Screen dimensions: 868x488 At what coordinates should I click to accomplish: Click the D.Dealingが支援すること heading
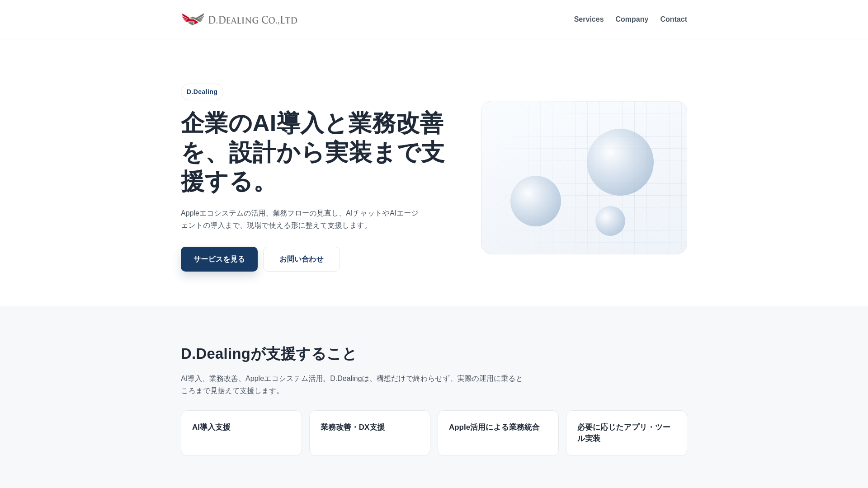tap(269, 354)
